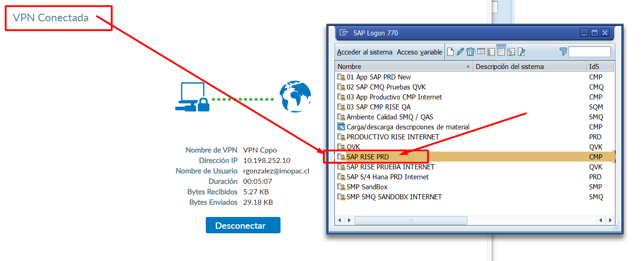
Task: Click the New connection entry icon
Action: [x=450, y=52]
